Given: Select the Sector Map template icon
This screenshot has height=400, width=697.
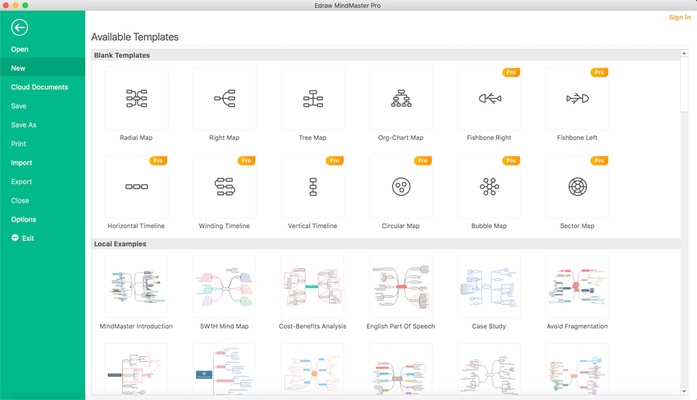Looking at the screenshot, I should click(577, 187).
